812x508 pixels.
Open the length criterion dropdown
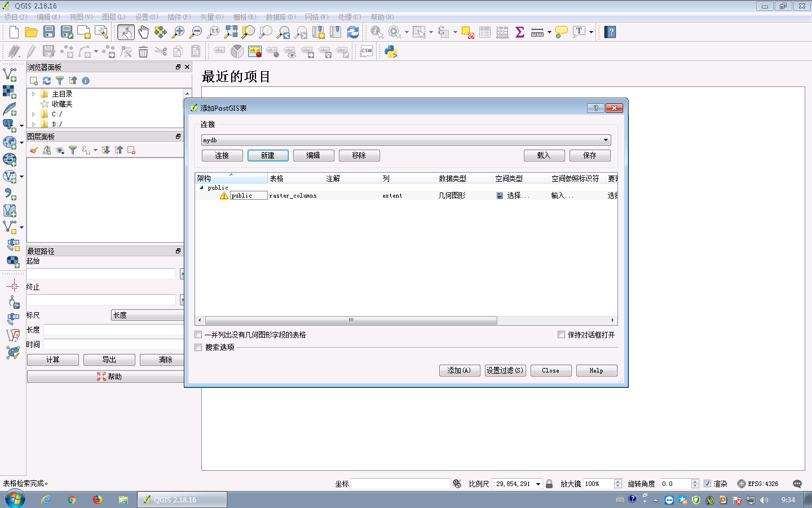(148, 315)
